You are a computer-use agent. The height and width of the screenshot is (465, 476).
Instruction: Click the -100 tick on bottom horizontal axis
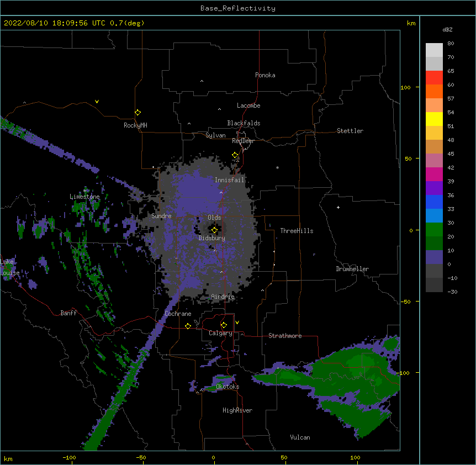(x=69, y=457)
